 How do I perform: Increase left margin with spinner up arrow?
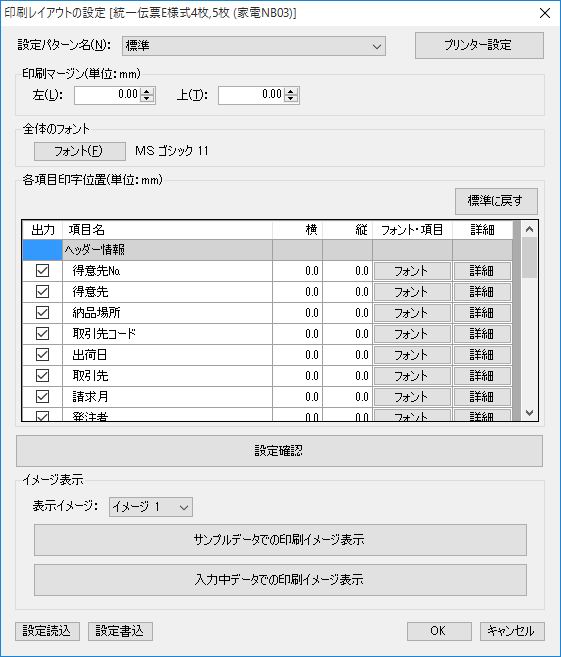[x=146, y=91]
